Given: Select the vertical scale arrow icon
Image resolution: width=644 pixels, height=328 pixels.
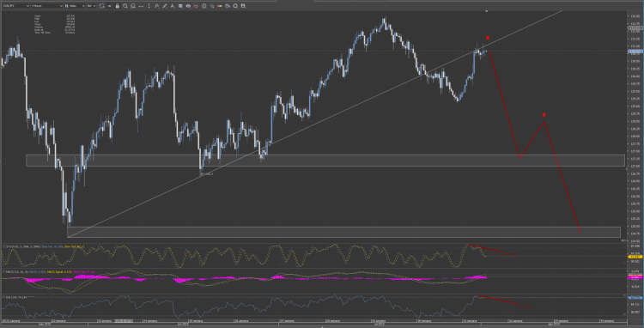Looking at the screenshot, I should click(149, 6).
